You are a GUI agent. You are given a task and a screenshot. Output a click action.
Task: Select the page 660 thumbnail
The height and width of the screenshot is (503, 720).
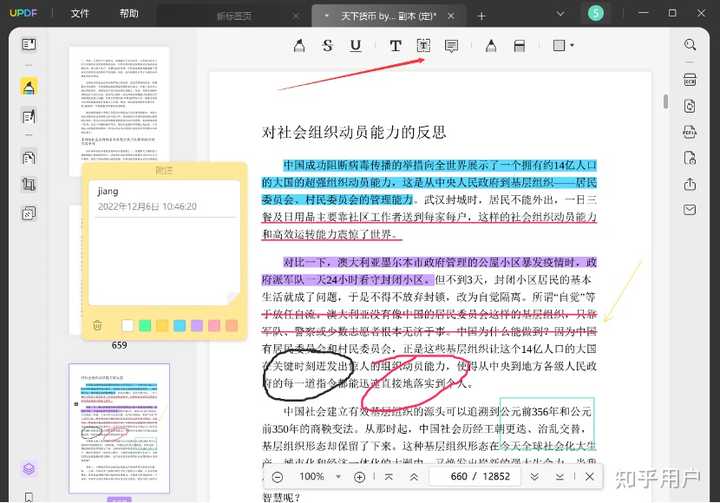[x=119, y=428]
